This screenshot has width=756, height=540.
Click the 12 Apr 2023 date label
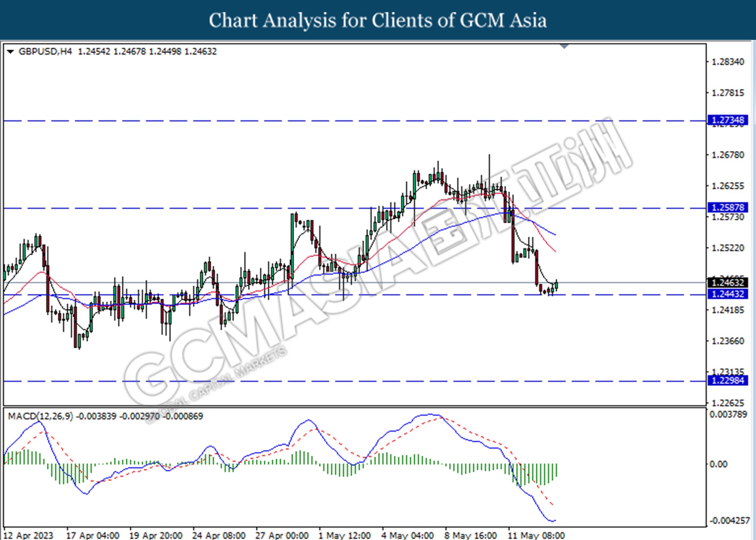pos(28,535)
